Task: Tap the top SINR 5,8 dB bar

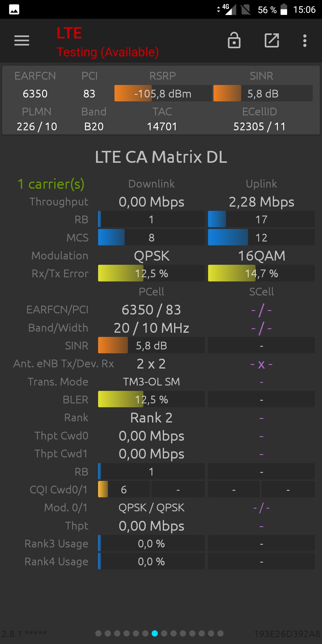Action: click(263, 93)
